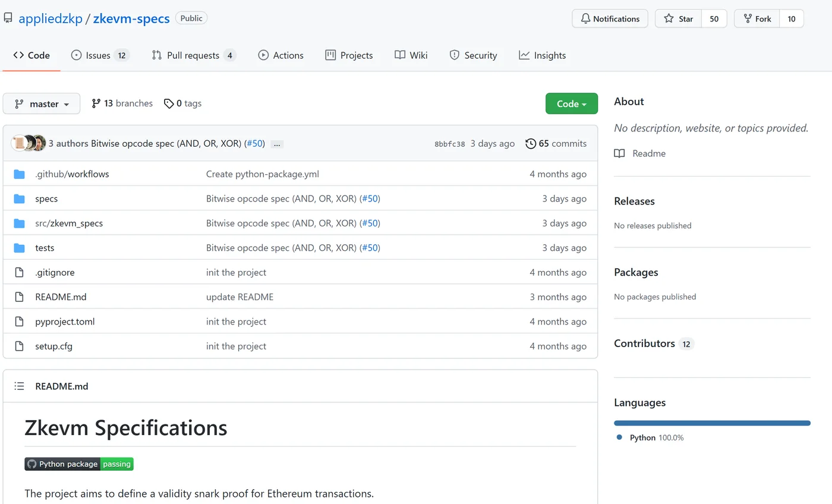This screenshot has height=504, width=832.
Task: Open the Wiki tab
Action: pyautogui.click(x=411, y=55)
